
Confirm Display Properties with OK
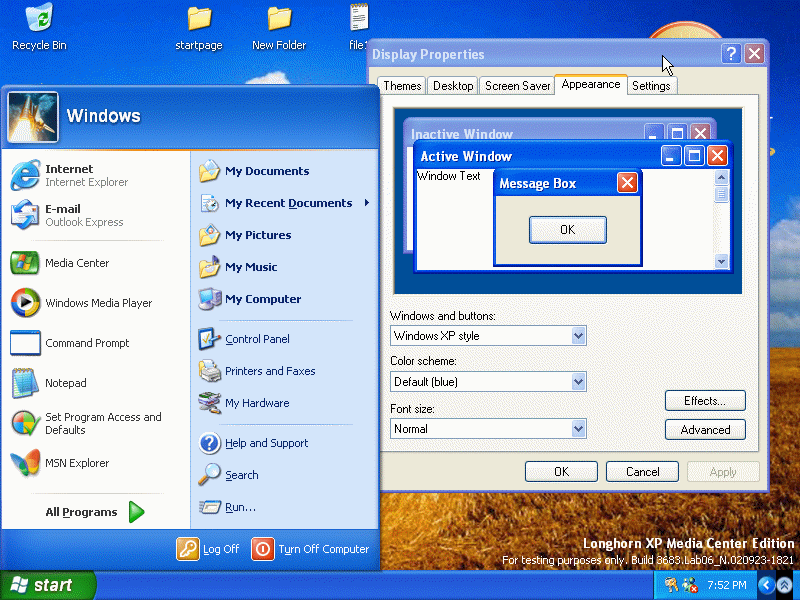[561, 471]
